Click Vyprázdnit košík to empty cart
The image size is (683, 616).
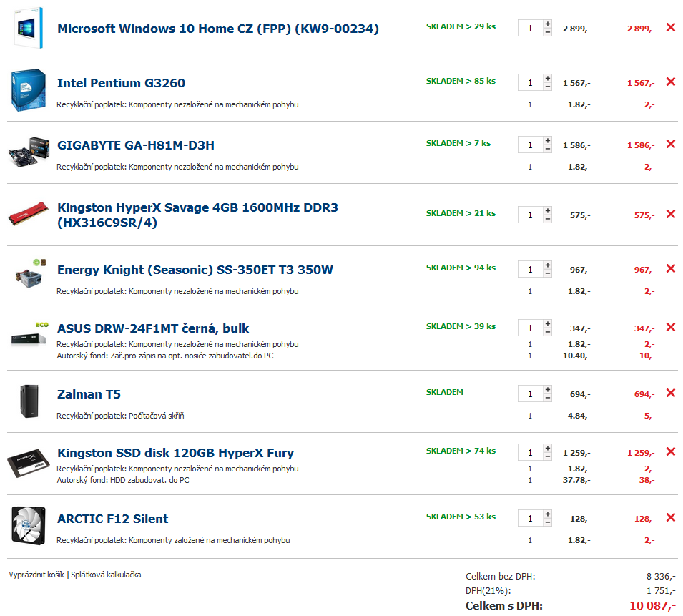pyautogui.click(x=36, y=575)
